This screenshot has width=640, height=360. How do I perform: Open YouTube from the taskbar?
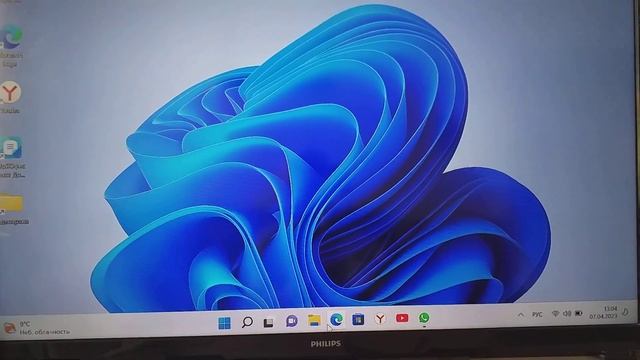(402, 318)
